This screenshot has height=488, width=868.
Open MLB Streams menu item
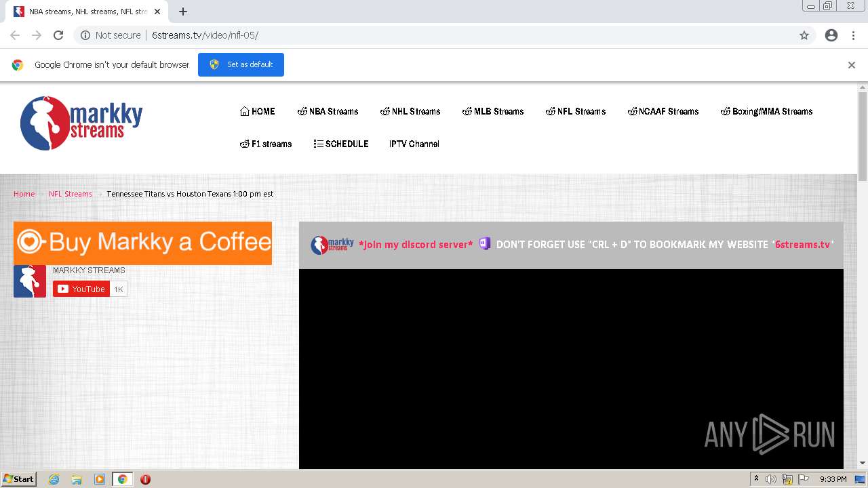[493, 111]
